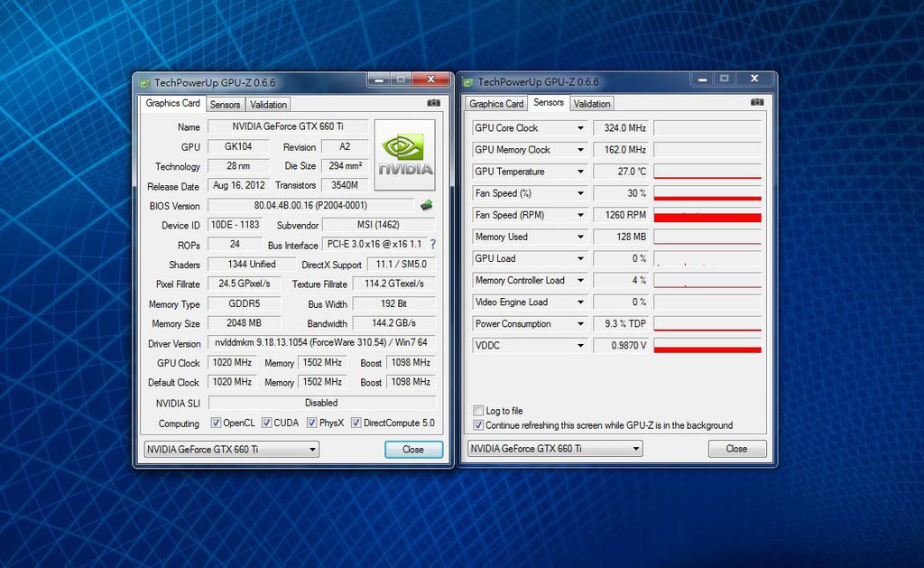Click the 1020 MHz value in the Default Clock row

pyautogui.click(x=232, y=382)
